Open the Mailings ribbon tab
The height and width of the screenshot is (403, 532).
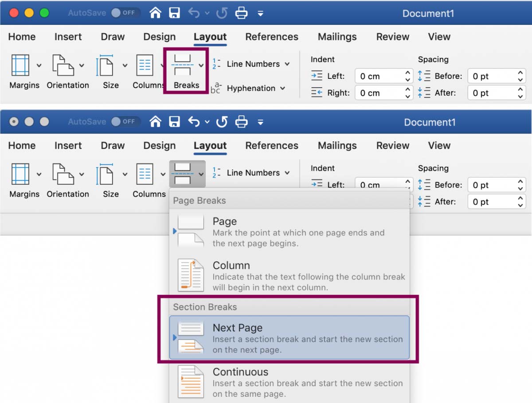coord(337,37)
